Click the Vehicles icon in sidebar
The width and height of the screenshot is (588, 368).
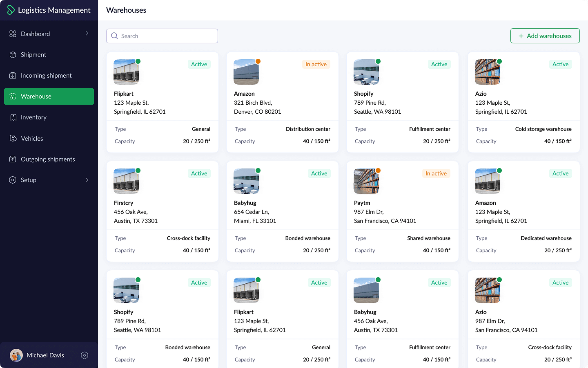(13, 139)
